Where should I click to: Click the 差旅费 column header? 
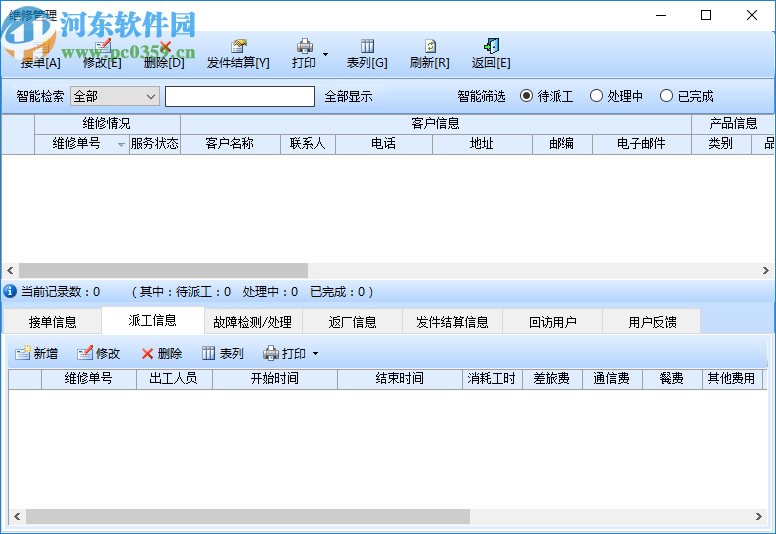[552, 379]
